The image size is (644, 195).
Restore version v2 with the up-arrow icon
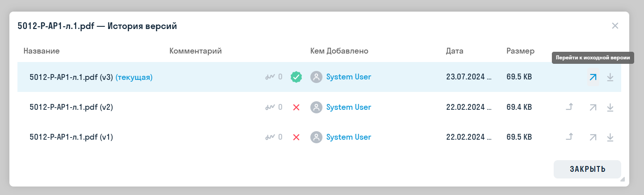[569, 107]
